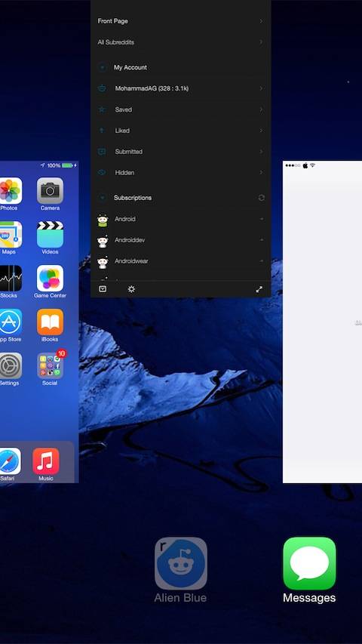Switch to the home screen card

point(39,322)
